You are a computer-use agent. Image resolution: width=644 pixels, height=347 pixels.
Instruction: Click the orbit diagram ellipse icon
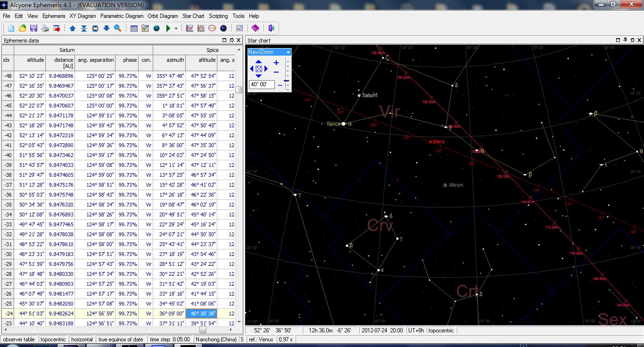(x=212, y=28)
